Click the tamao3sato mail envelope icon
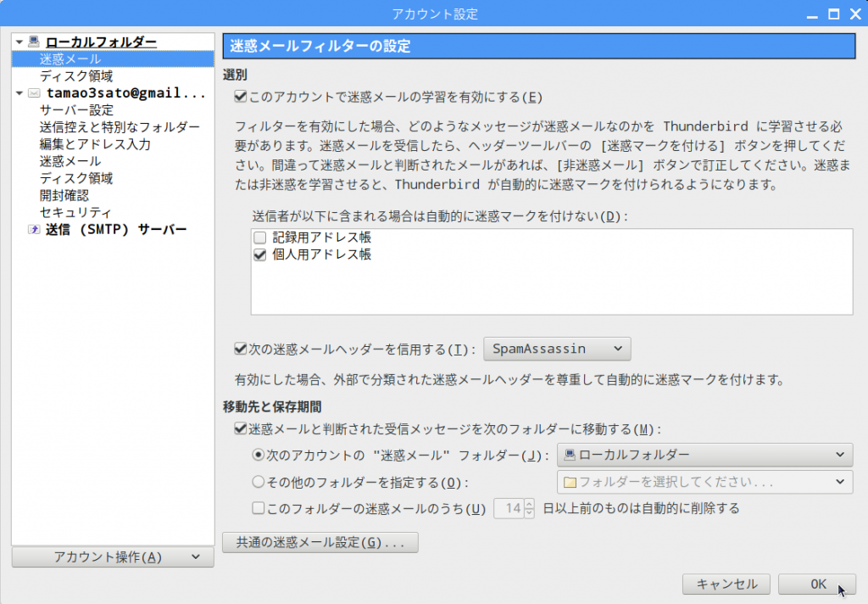This screenshot has height=604, width=868. pyautogui.click(x=34, y=93)
